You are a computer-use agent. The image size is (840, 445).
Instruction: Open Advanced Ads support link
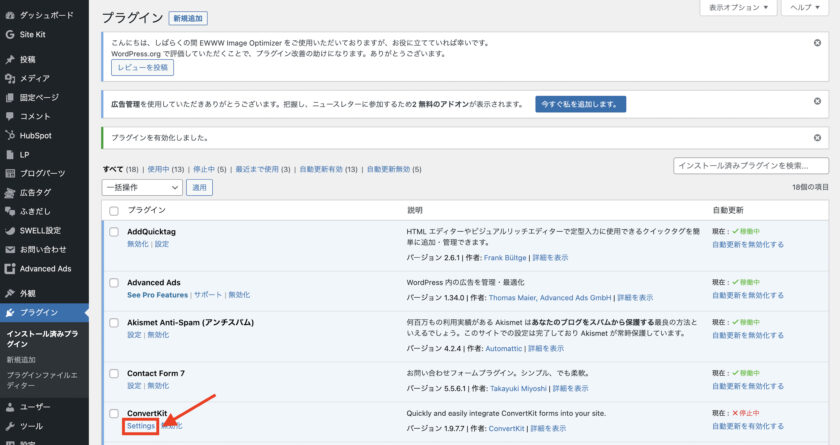[207, 295]
